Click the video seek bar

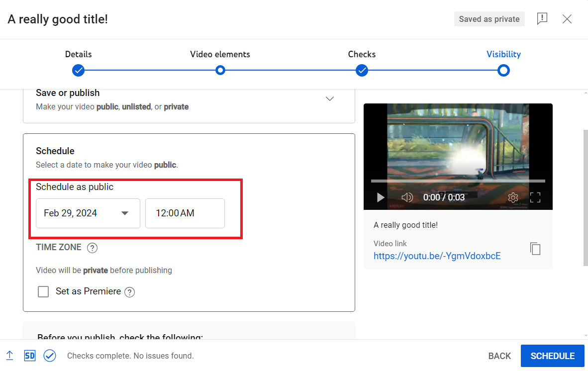click(x=458, y=180)
